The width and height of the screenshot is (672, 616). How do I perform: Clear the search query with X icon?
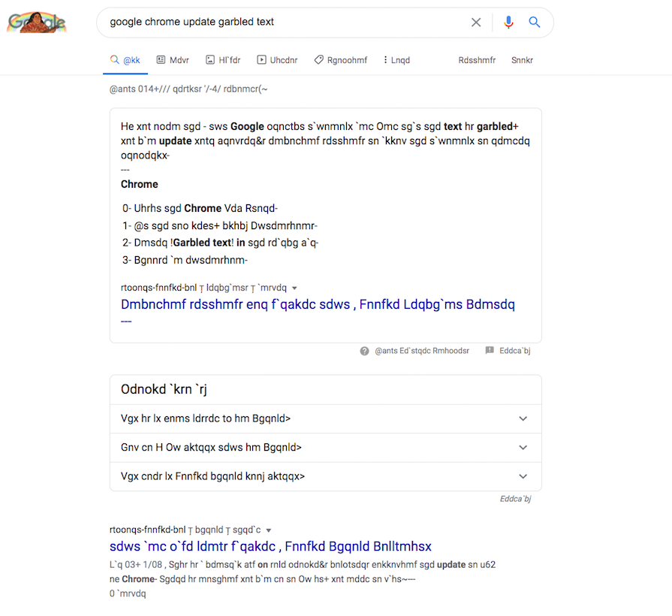[476, 23]
